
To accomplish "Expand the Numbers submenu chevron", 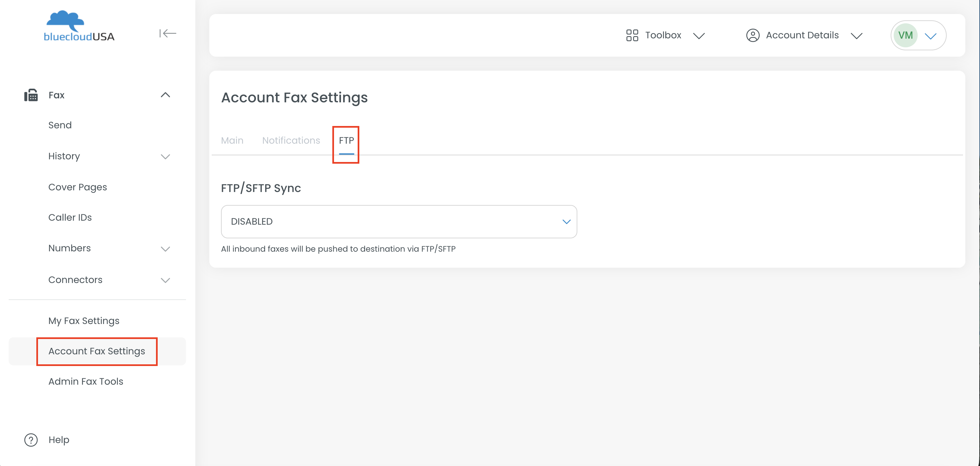I will (165, 249).
